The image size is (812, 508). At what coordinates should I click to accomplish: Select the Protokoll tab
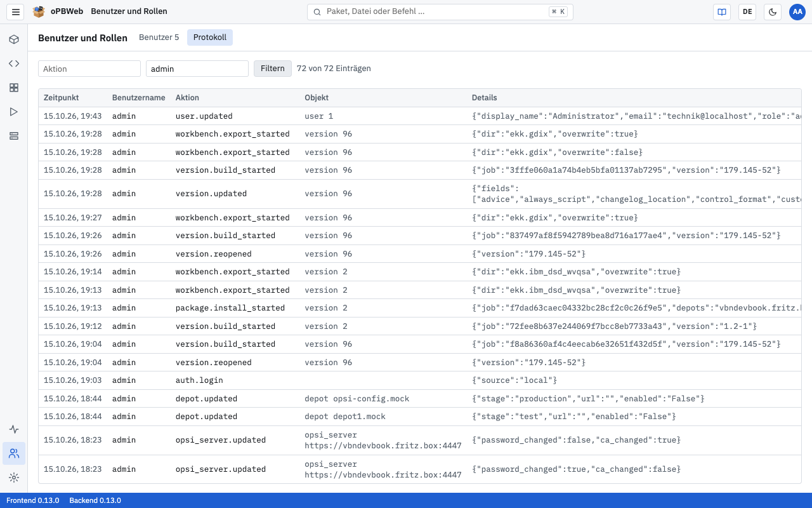[210, 37]
